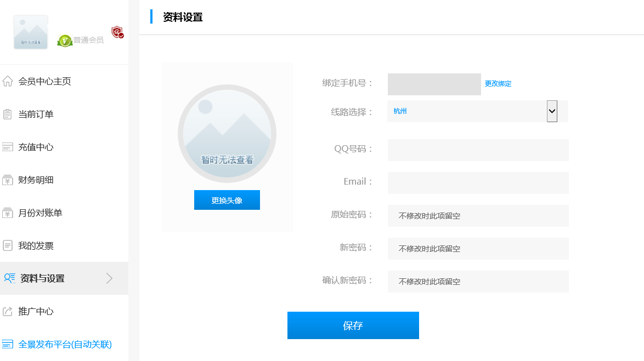Click the yen icon beside 月份对账单
Viewport: 644px width, 361px height.
click(8, 213)
